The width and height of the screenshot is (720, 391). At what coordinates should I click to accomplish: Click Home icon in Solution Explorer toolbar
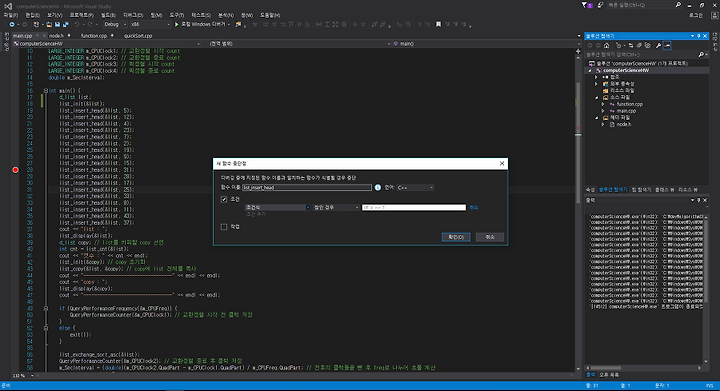point(607,45)
